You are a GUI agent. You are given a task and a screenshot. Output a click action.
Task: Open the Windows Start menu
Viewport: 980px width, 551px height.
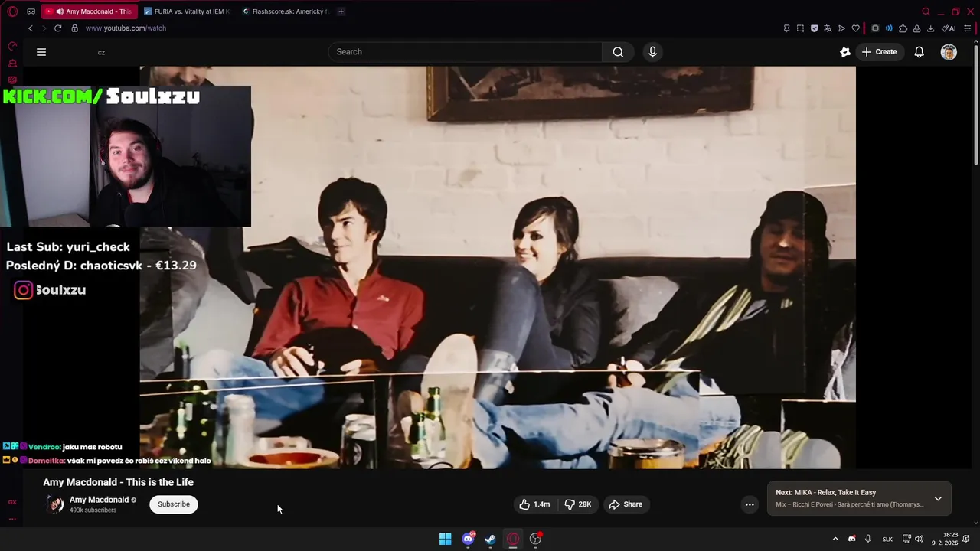pos(445,539)
